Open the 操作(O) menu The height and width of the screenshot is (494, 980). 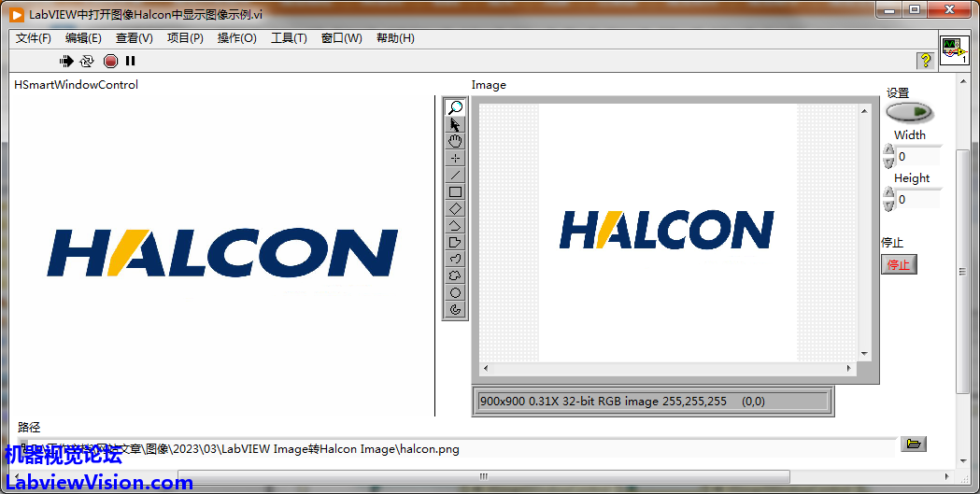(237, 38)
